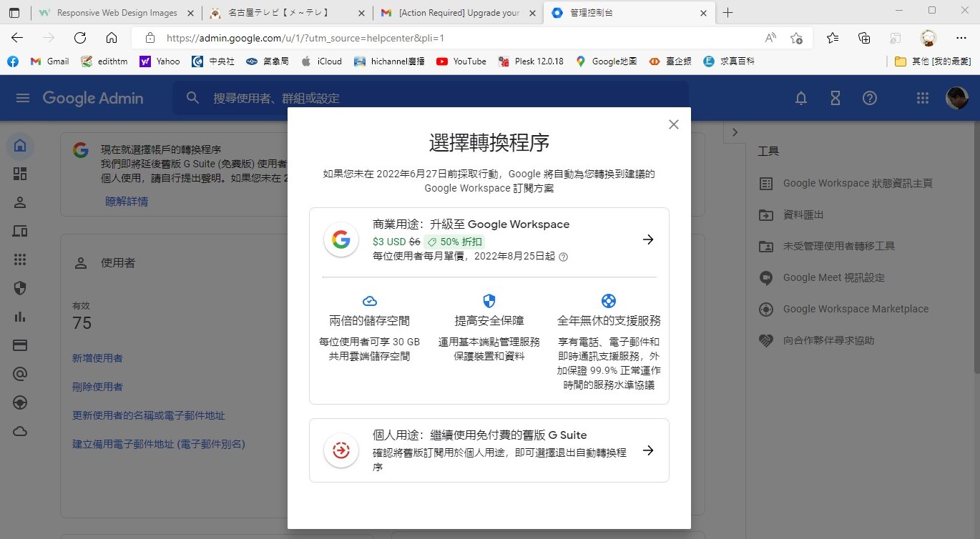Screen dimensions: 980x539
Task: Open 未受管理使用者轉移工具
Action: (827, 246)
